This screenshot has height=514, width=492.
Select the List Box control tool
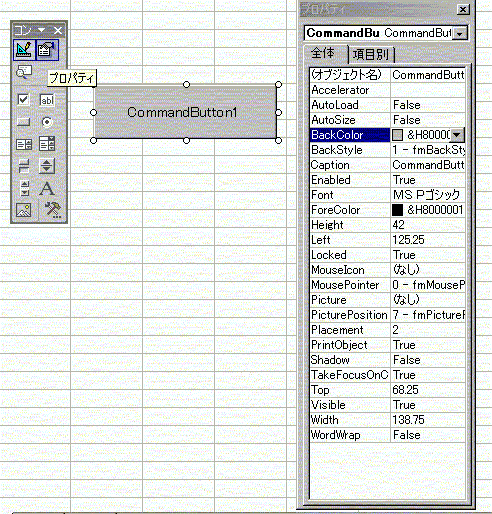pos(24,144)
